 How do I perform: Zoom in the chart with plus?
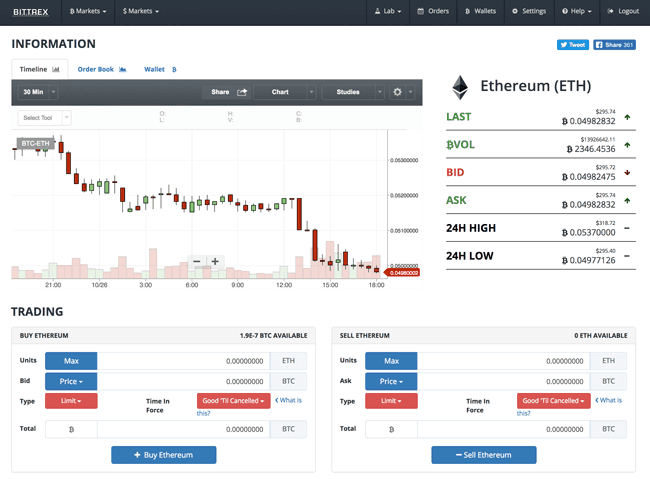click(x=215, y=261)
